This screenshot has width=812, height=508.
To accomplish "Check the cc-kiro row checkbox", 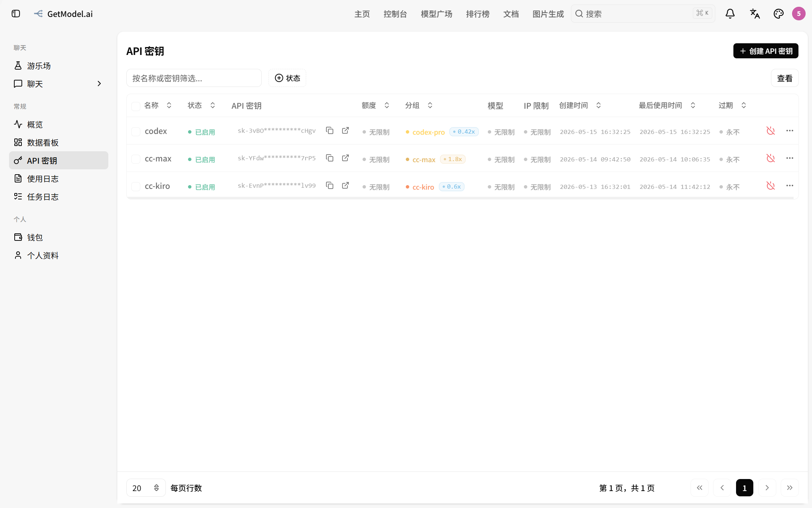I will click(136, 186).
